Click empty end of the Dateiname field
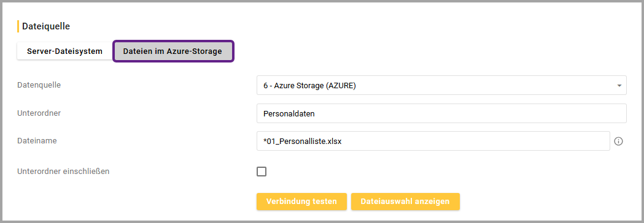Screen dimensions: 644x223 pos(476,141)
